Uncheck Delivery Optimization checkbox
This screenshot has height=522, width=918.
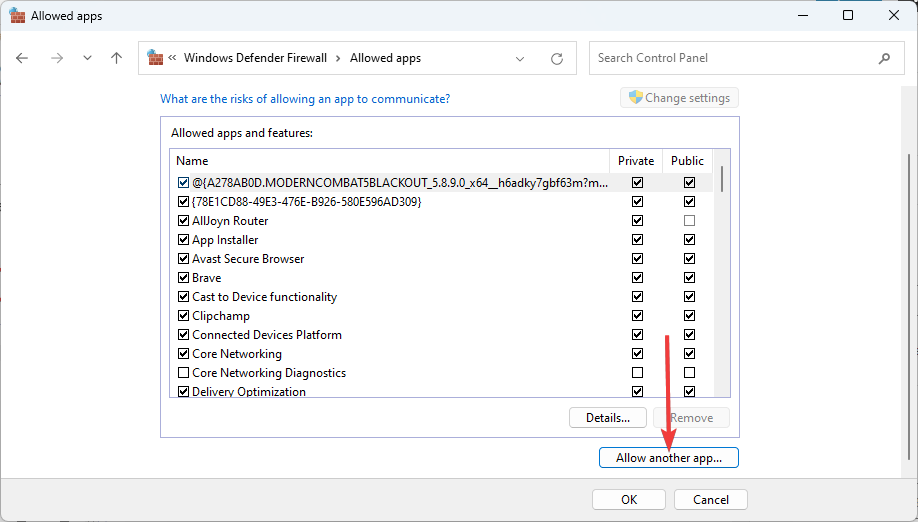click(183, 392)
